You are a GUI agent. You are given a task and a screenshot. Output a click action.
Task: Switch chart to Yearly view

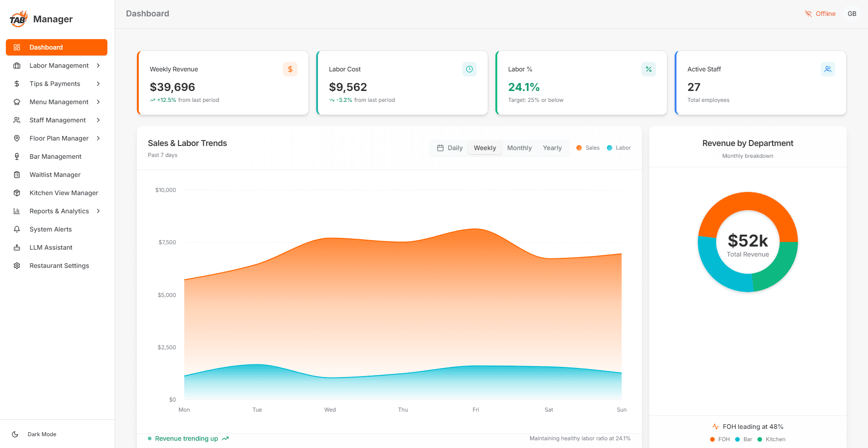tap(552, 148)
